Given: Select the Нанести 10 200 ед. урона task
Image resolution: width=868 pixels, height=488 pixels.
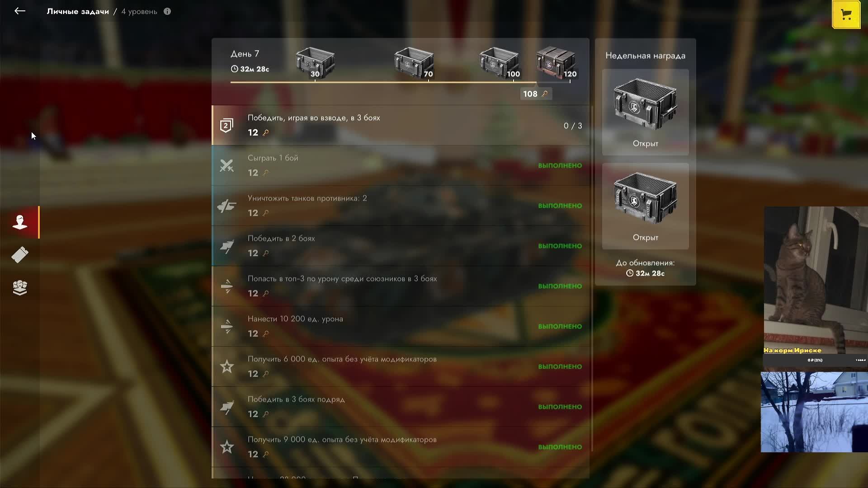Looking at the screenshot, I should point(401,326).
